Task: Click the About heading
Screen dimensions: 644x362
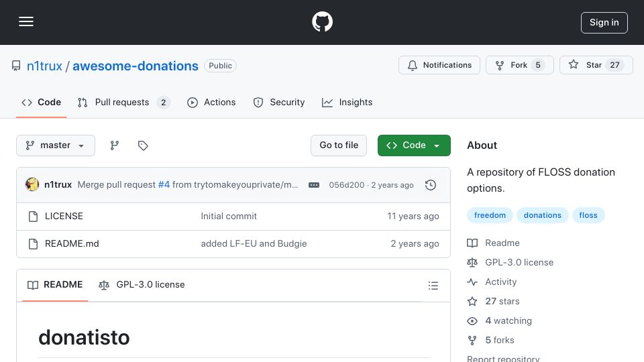Action: (x=482, y=145)
